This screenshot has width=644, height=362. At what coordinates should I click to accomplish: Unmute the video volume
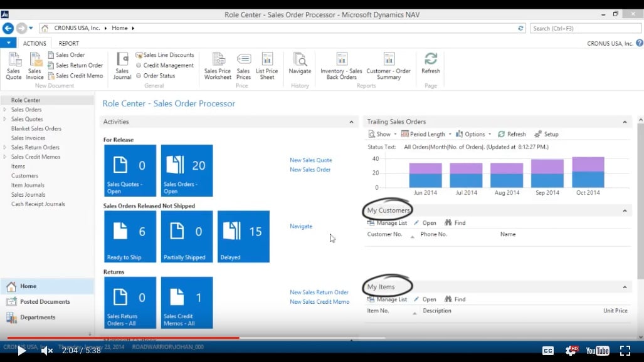[46, 351]
